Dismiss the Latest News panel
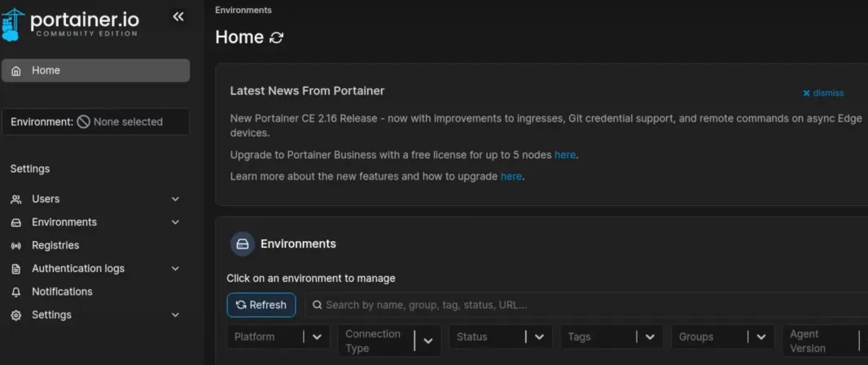The width and height of the screenshot is (868, 365). click(823, 93)
